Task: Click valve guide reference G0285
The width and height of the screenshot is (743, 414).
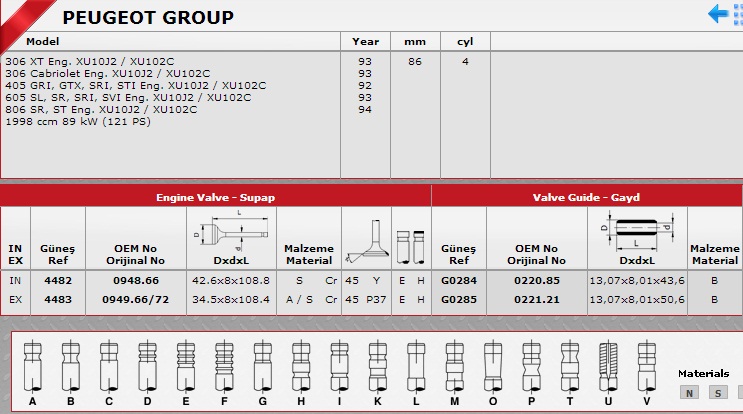Action: click(x=458, y=299)
